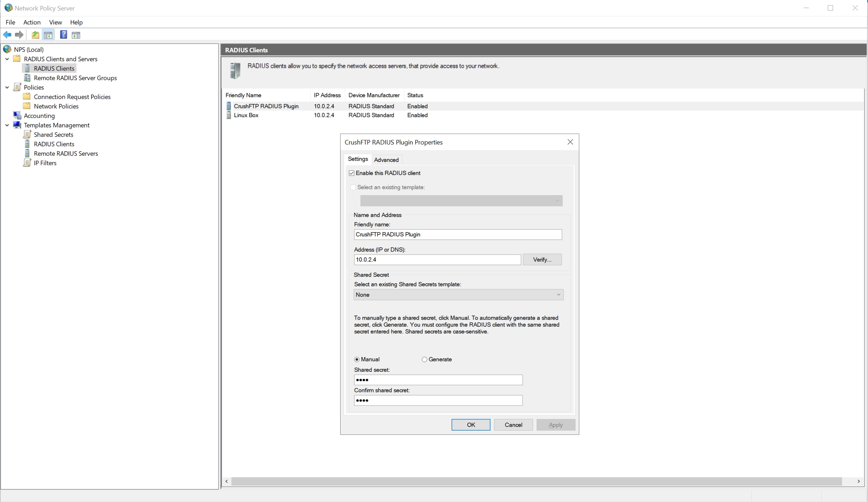This screenshot has width=868, height=502.
Task: Open the File menu
Action: point(10,22)
